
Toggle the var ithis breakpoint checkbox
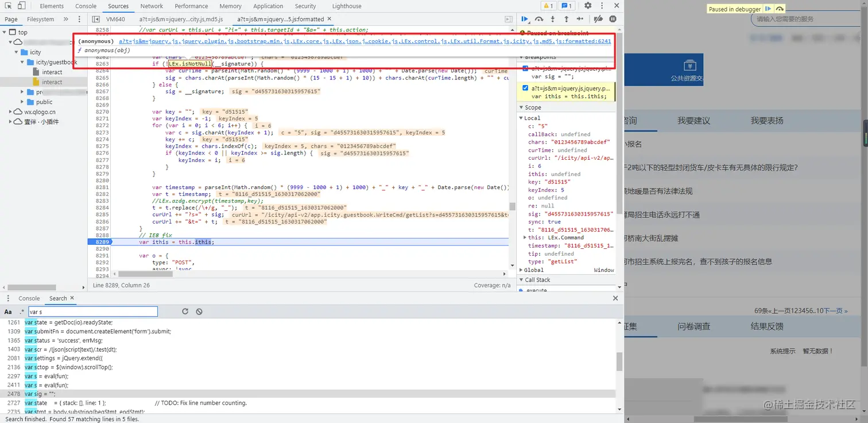525,88
